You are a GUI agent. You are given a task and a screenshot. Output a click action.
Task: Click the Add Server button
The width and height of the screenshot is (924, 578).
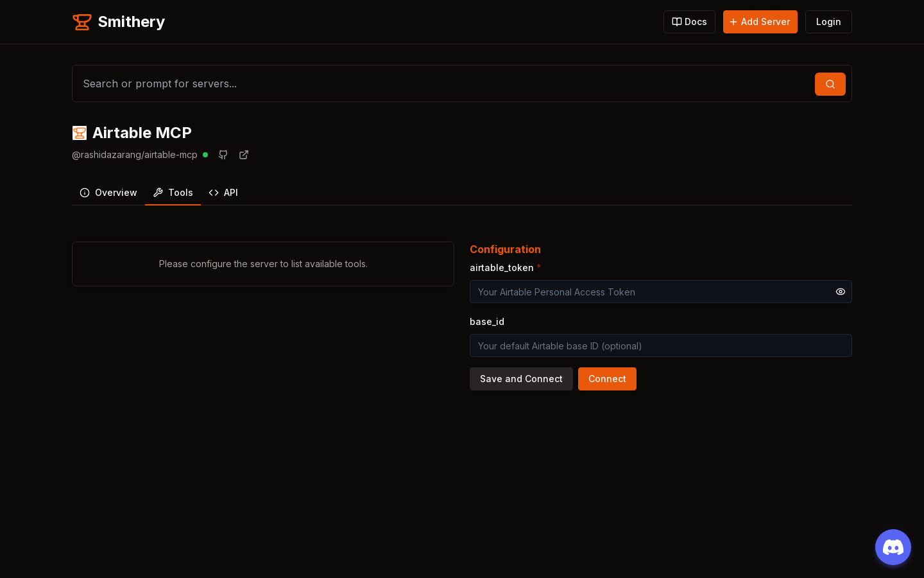coord(760,22)
